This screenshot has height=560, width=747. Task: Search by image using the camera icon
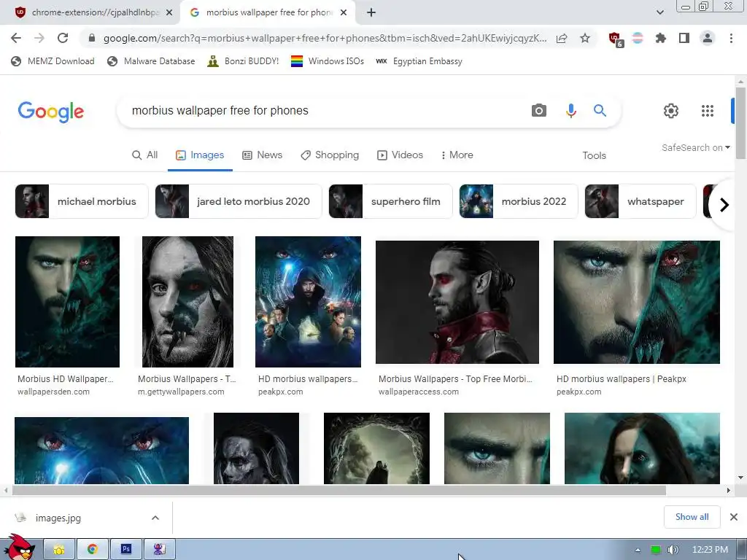pyautogui.click(x=539, y=111)
